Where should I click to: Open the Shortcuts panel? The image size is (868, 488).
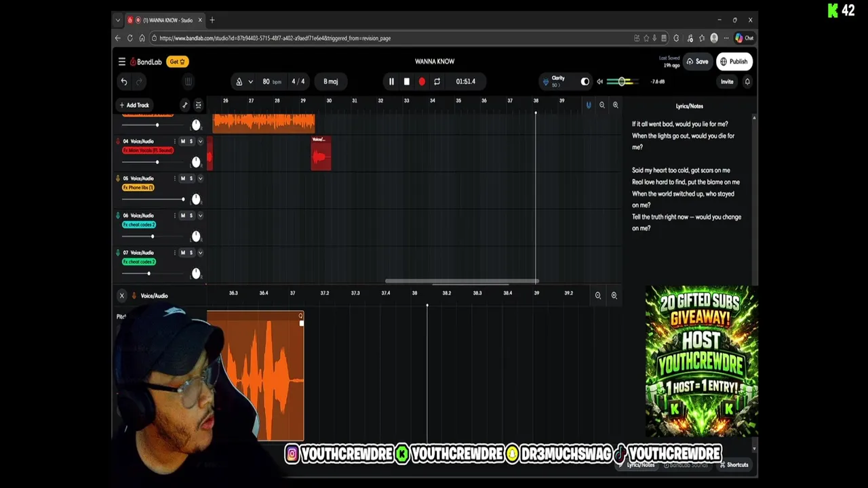[x=734, y=465]
